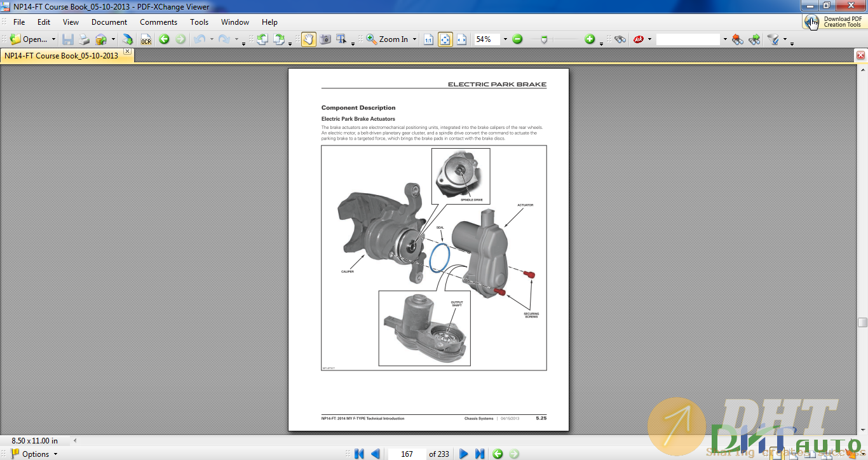Open the File menu

(x=20, y=22)
